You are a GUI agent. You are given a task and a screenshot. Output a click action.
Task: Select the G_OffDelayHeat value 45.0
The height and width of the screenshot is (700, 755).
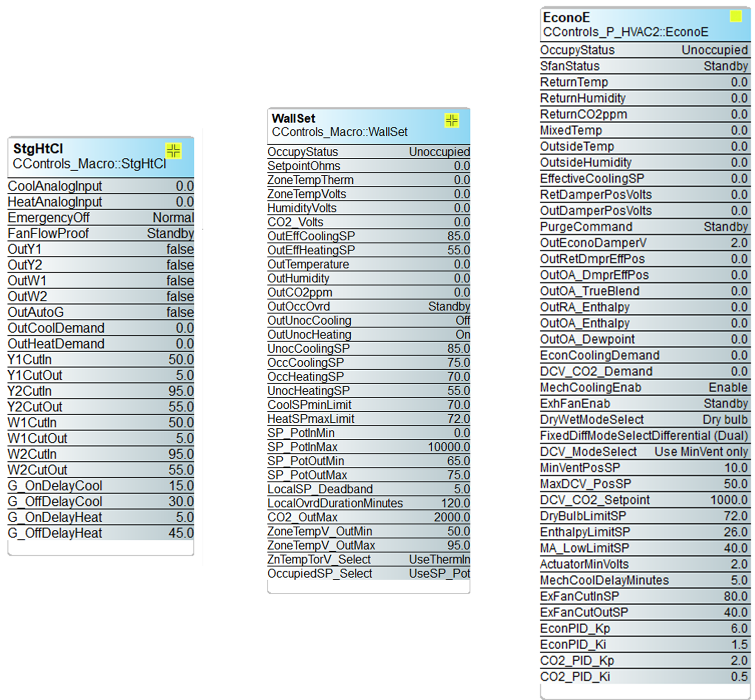181,533
